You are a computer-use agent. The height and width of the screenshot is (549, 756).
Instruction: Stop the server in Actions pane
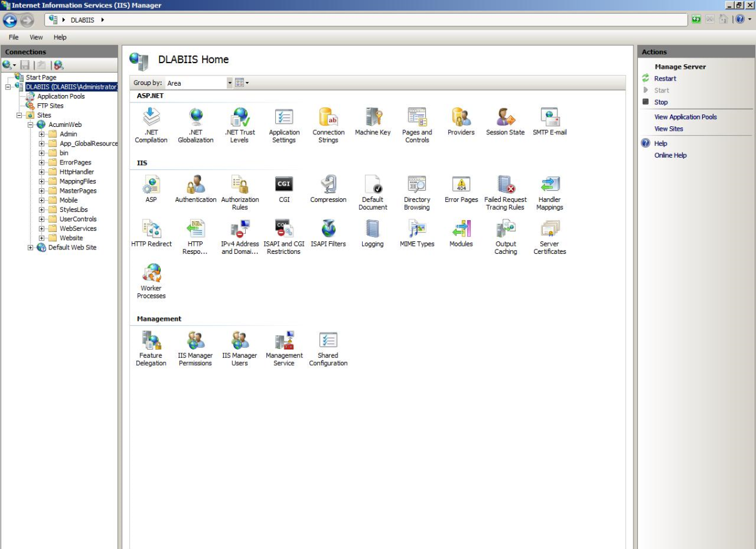[x=660, y=102]
